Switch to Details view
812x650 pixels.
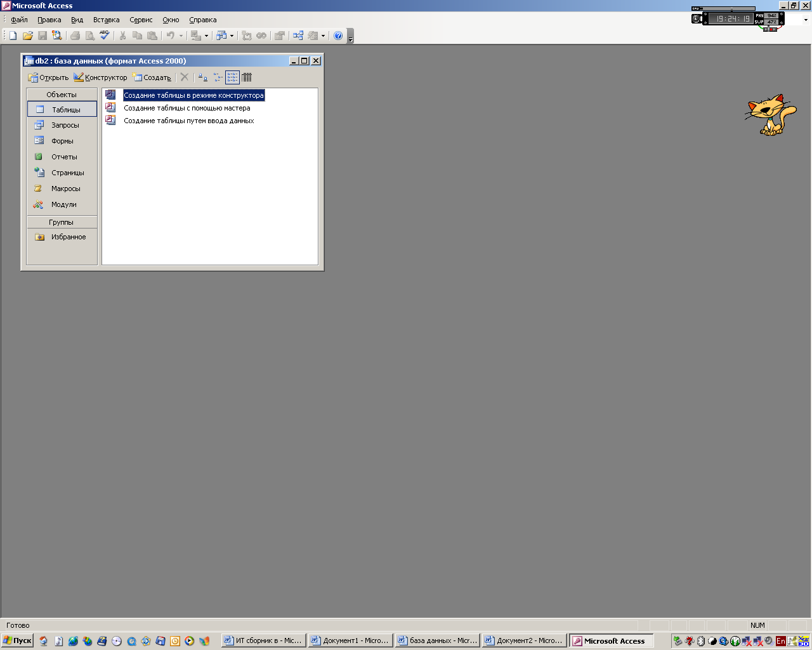point(247,77)
